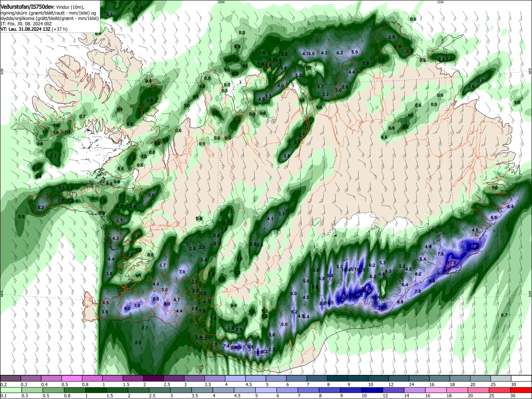The width and height of the screenshot is (532, 399).
Task: Click the '7.0' precipitation value on the map
Action: tap(182, 272)
